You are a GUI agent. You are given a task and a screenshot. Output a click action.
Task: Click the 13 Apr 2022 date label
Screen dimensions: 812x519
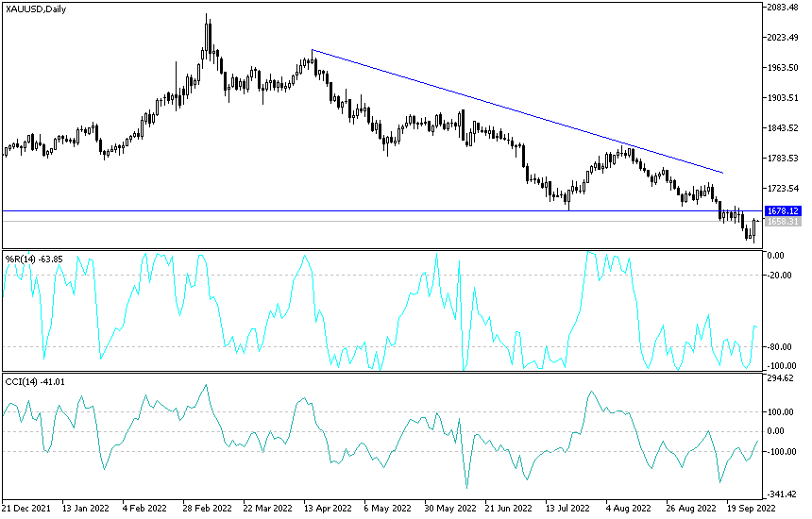click(328, 508)
